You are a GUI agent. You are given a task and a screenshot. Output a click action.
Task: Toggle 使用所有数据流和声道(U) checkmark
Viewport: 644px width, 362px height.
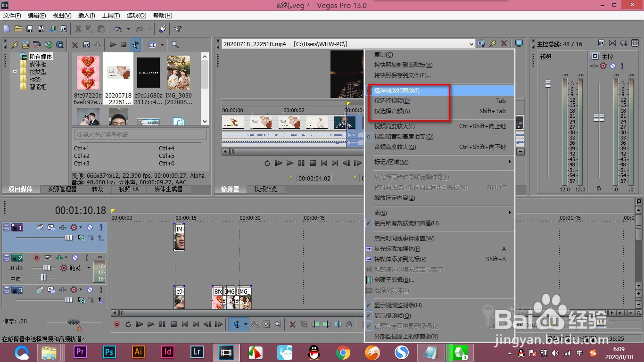(x=439, y=223)
